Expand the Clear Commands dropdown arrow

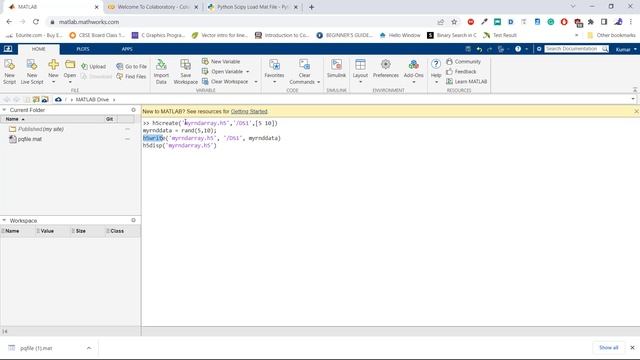pos(318,82)
